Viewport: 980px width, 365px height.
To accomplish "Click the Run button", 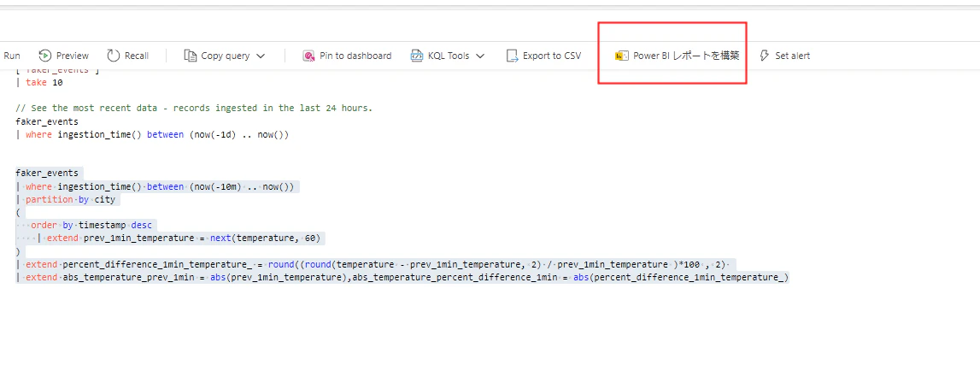I will tap(12, 56).
